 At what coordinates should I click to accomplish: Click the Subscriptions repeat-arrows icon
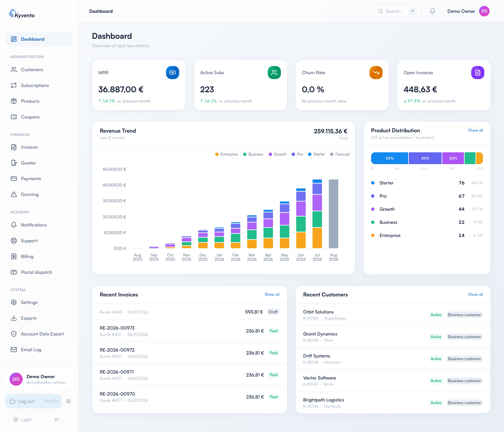(14, 85)
